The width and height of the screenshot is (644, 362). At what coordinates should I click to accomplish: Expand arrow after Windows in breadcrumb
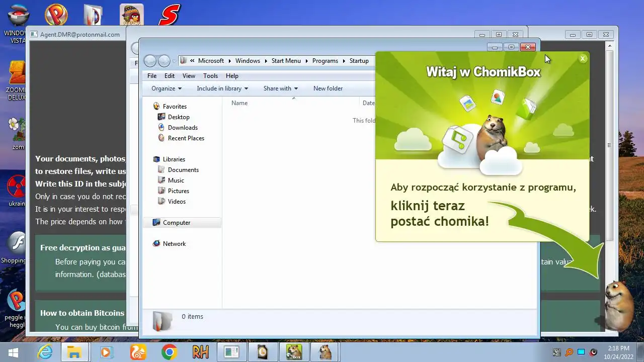tap(266, 61)
